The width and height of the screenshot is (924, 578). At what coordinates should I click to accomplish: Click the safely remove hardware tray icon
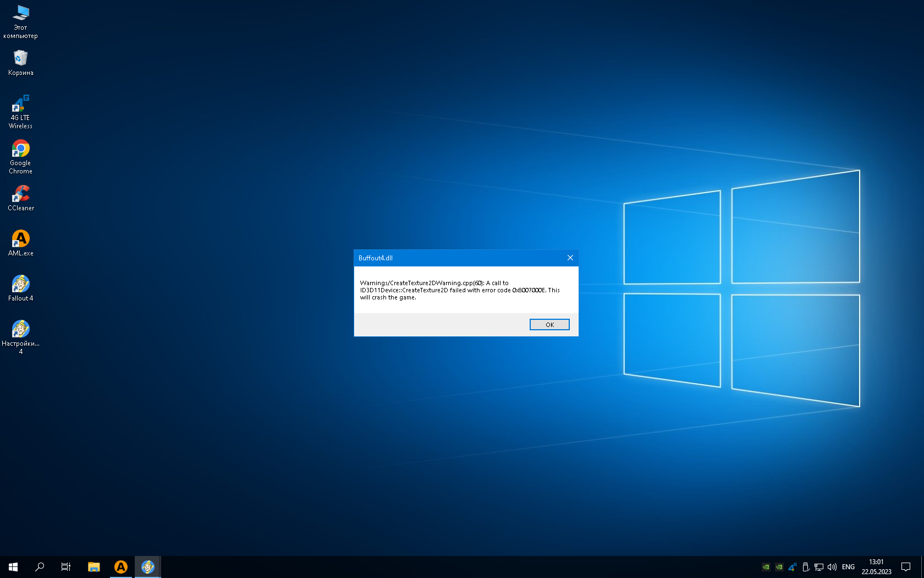coord(806,567)
